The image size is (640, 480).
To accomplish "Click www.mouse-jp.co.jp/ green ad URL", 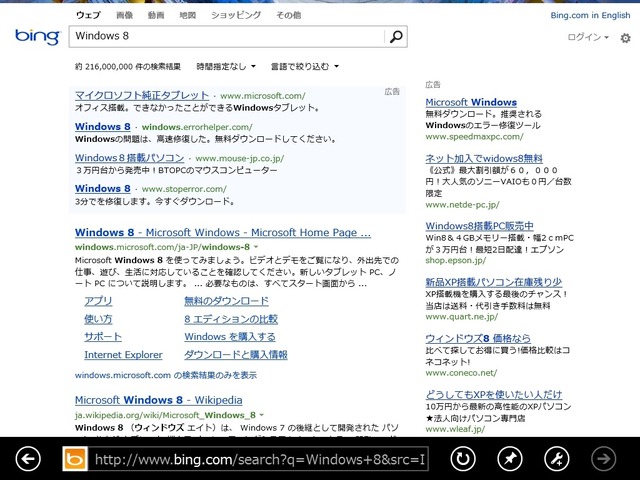I will click(x=240, y=158).
